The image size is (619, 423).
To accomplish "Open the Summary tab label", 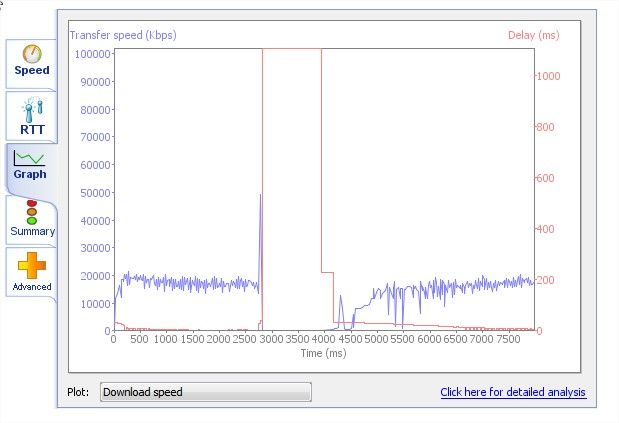I will point(33,231).
